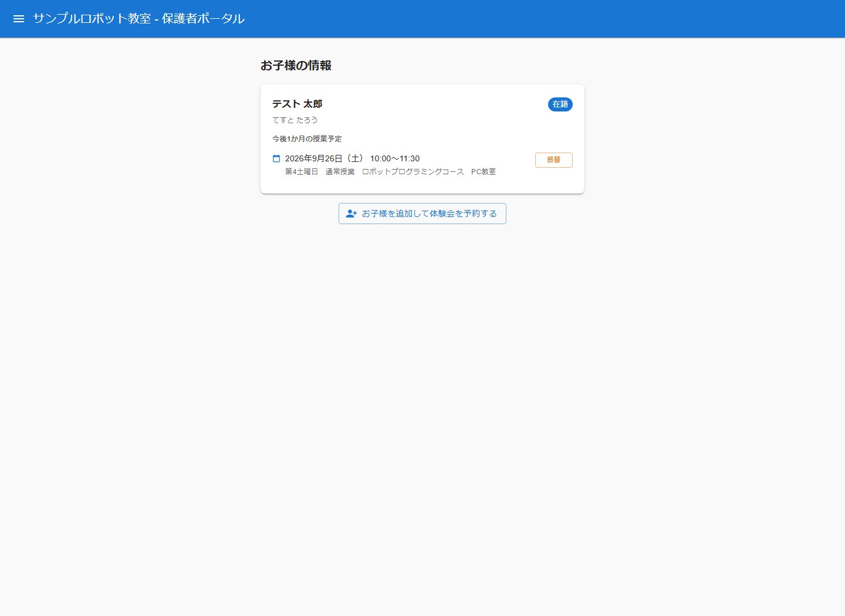Click the 振替 button for the lesson
The height and width of the screenshot is (616, 845).
click(x=553, y=160)
